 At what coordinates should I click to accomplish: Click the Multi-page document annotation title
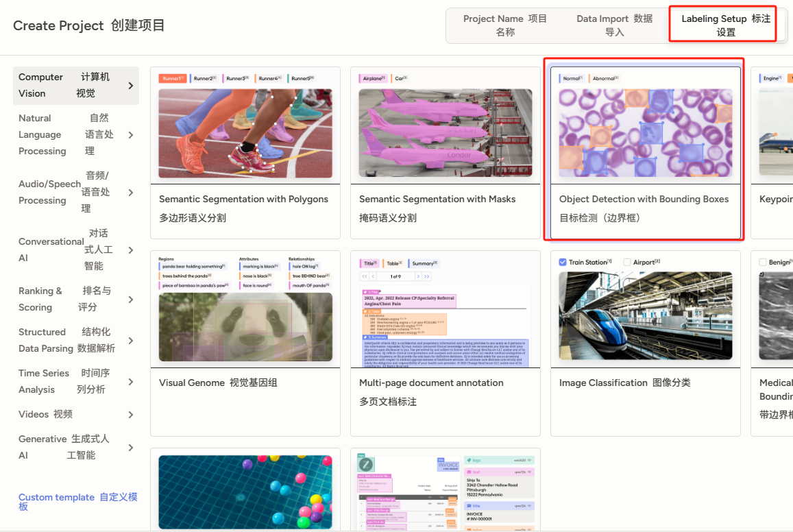click(x=431, y=383)
